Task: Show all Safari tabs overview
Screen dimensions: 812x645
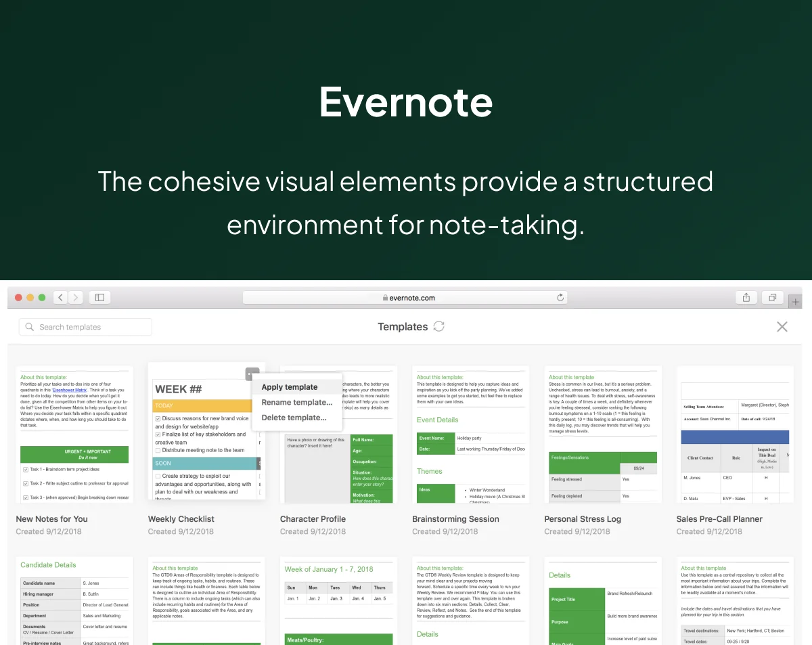Action: [x=772, y=297]
